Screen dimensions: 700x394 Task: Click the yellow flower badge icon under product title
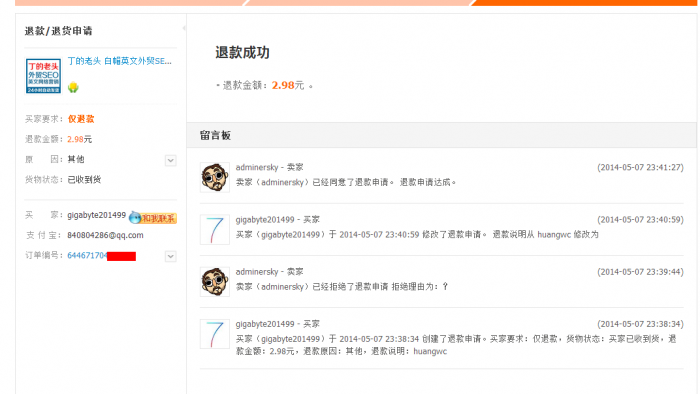[x=73, y=87]
